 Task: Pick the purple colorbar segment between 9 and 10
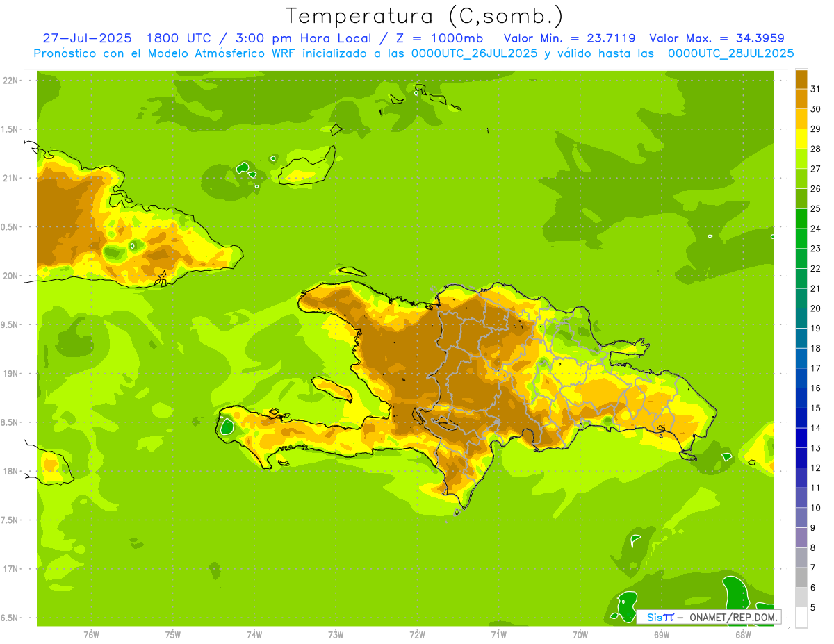(801, 518)
